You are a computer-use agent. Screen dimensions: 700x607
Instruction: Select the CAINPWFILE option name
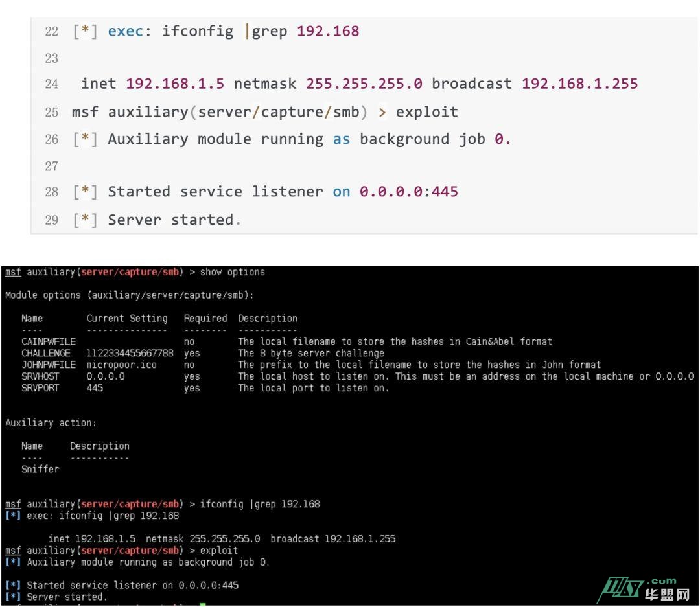point(48,341)
